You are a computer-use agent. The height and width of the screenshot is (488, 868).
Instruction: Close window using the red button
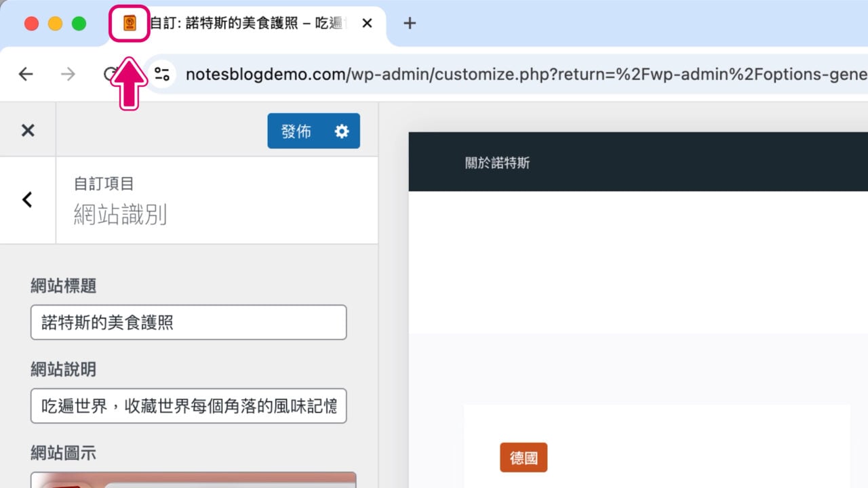point(31,24)
